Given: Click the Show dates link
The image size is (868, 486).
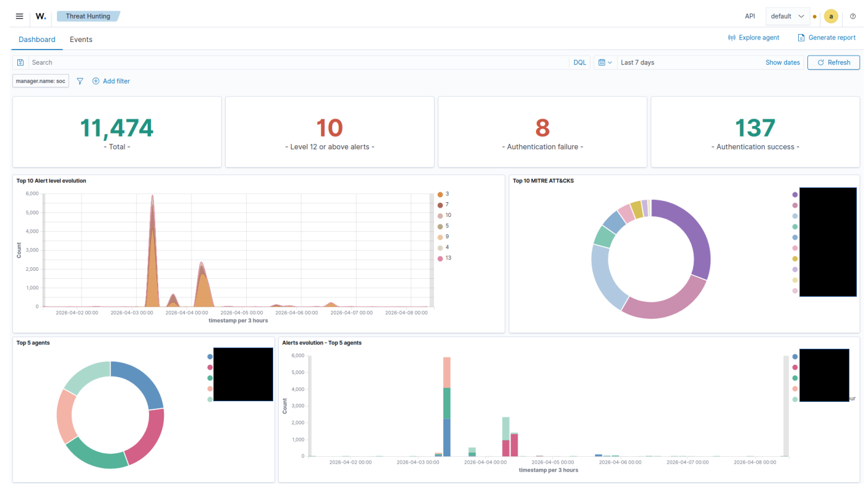Looking at the screenshot, I should (782, 62).
